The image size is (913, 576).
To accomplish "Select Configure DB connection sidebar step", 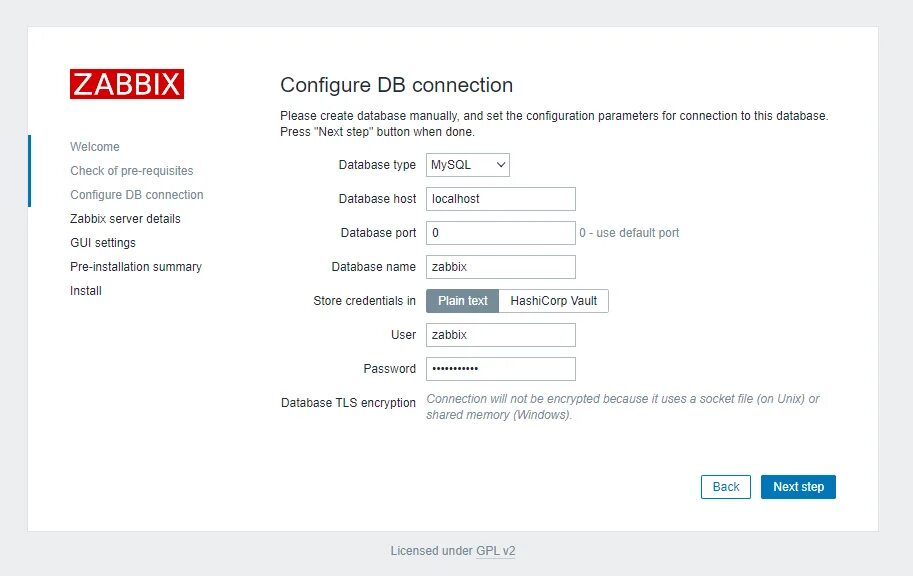I will coord(137,195).
